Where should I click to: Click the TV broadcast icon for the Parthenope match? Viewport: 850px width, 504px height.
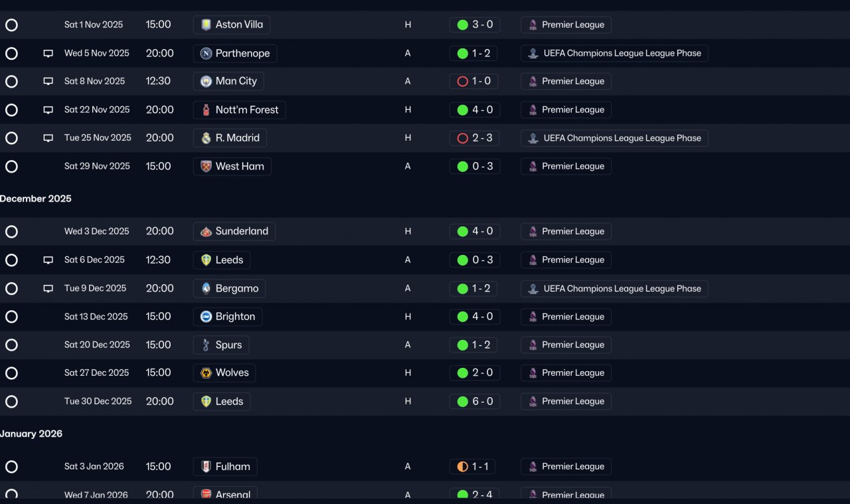(x=48, y=54)
